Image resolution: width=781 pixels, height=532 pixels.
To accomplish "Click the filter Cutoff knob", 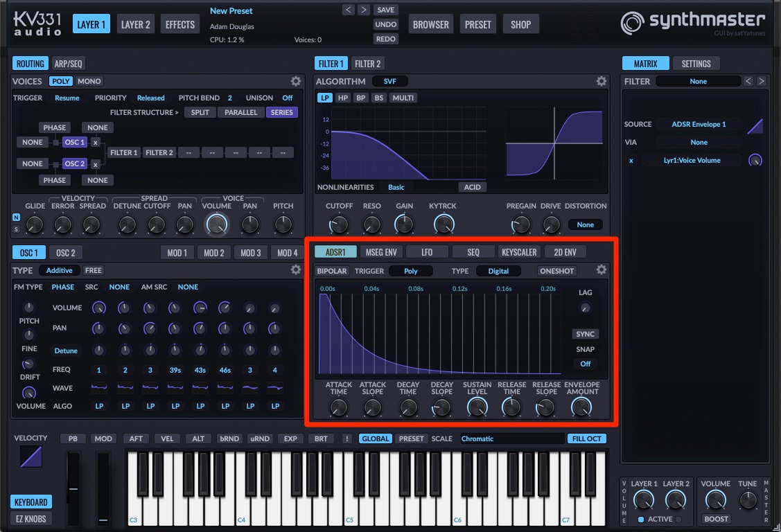I will click(x=339, y=225).
